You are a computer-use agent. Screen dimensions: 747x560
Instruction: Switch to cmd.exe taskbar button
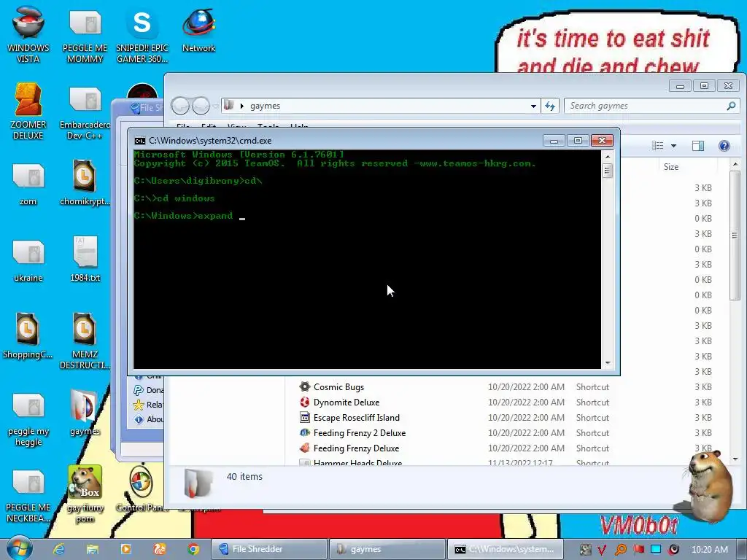coord(506,549)
